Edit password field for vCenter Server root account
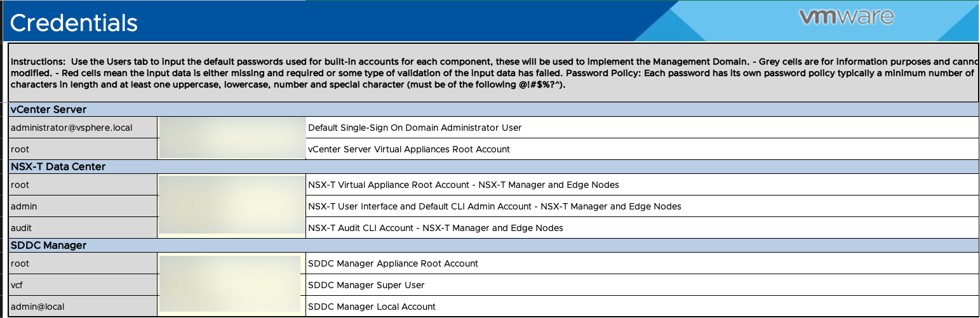Screen dimensions: 980x318 (x=231, y=149)
